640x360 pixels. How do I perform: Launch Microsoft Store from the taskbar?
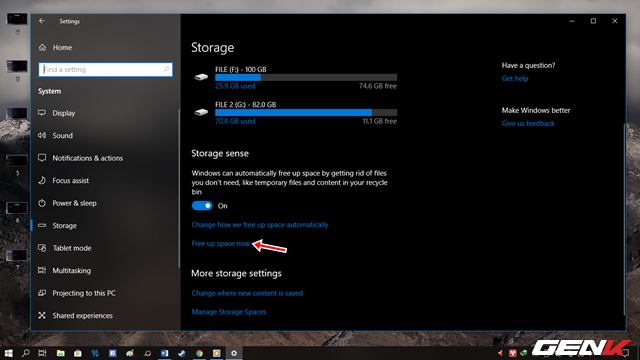tap(78, 353)
